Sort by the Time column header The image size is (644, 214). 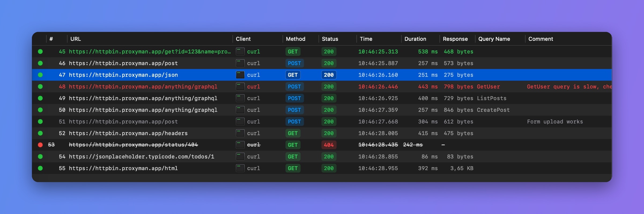pos(366,39)
